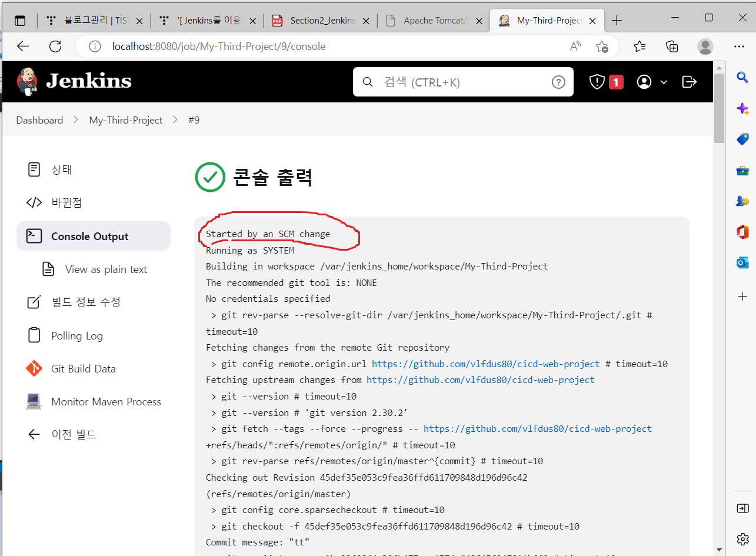Click the plus icon to customize Edge sidebar

(742, 296)
